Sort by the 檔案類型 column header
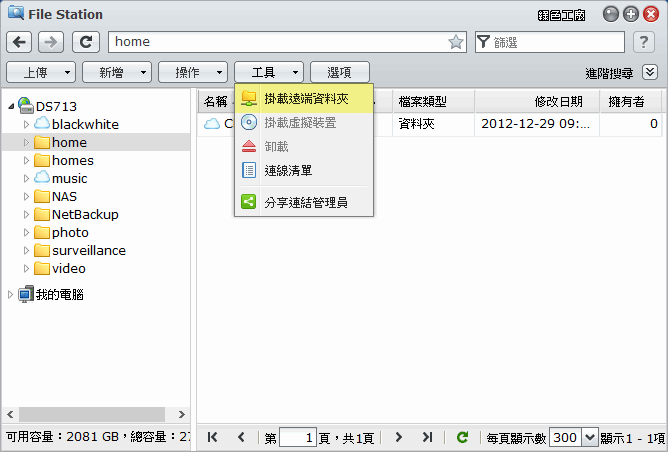This screenshot has width=668, height=452. click(433, 101)
